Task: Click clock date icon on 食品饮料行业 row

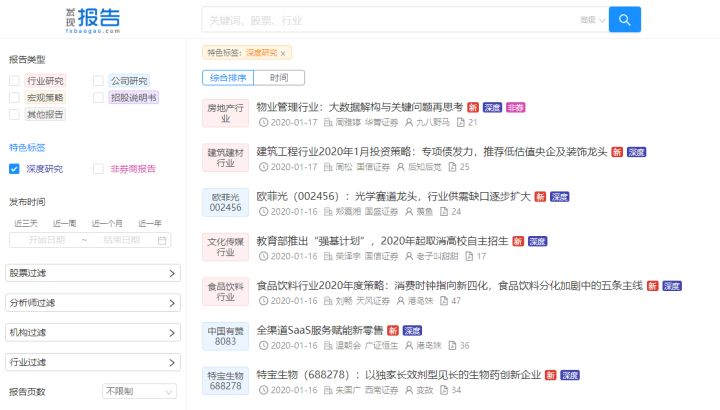Action: [x=263, y=301]
